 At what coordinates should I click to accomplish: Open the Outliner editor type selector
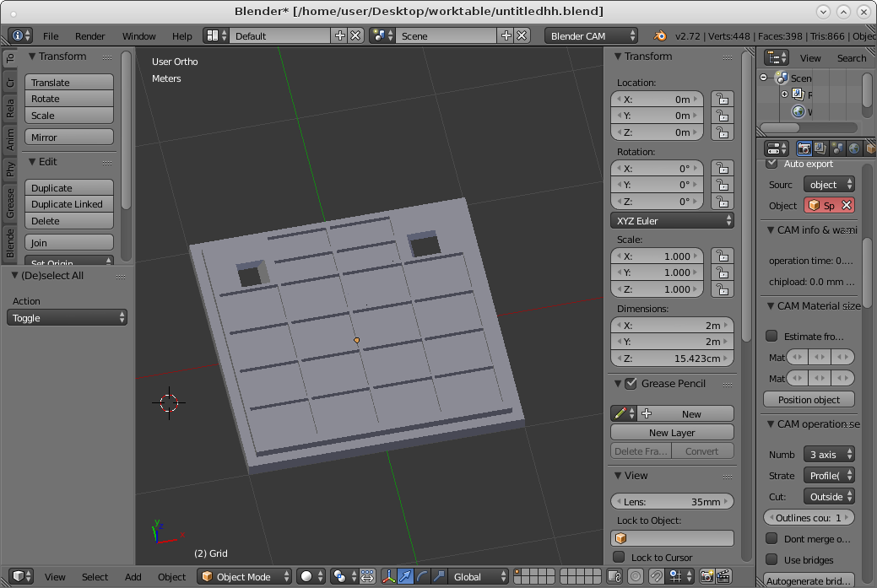point(777,57)
